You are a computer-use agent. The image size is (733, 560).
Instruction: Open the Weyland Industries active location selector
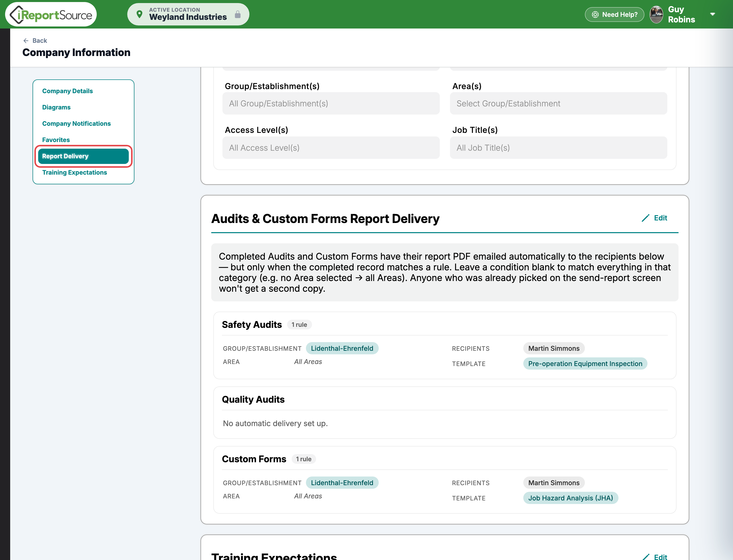[x=188, y=14]
